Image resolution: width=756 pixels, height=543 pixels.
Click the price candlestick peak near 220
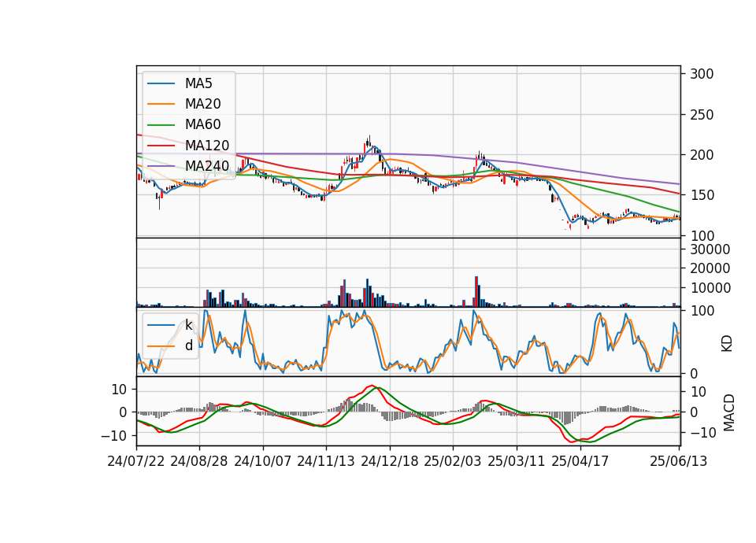369,141
